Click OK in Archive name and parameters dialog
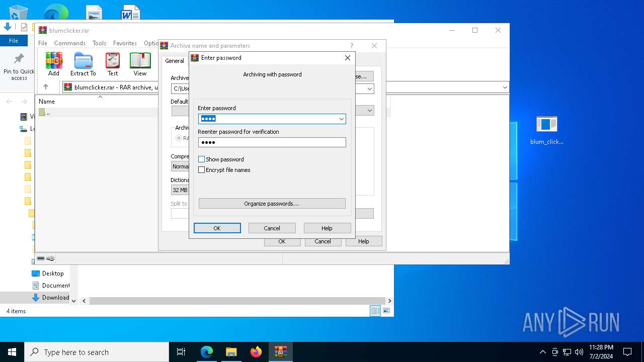Viewport: 644px width, 362px height. pos(282,241)
